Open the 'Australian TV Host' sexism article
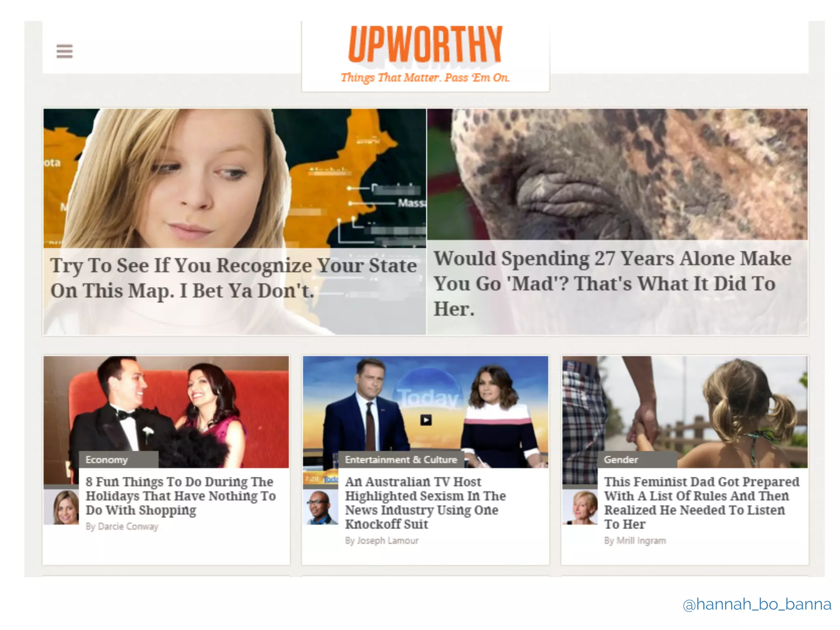Viewport: 840px width, 630px height. [x=425, y=502]
